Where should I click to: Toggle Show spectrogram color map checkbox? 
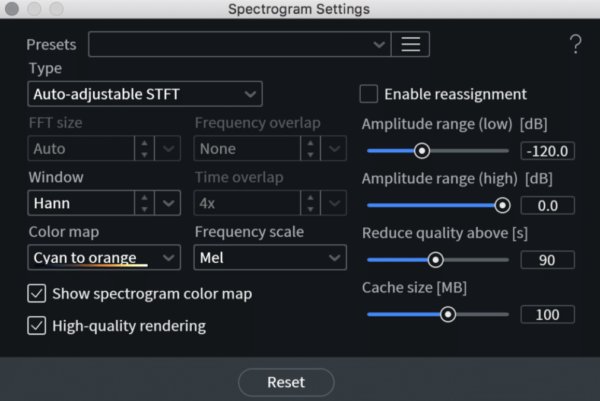coord(37,294)
